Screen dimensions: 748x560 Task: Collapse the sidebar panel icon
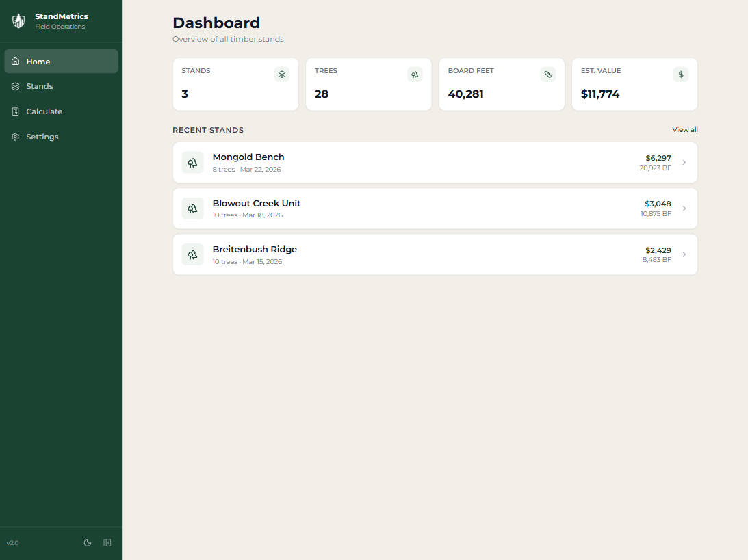tap(107, 543)
